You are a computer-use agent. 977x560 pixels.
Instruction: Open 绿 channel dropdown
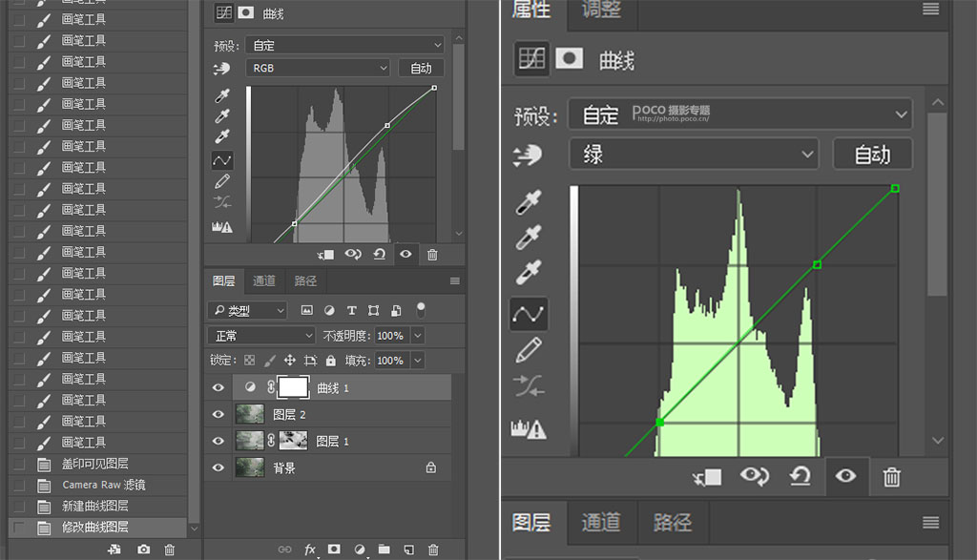tap(694, 154)
